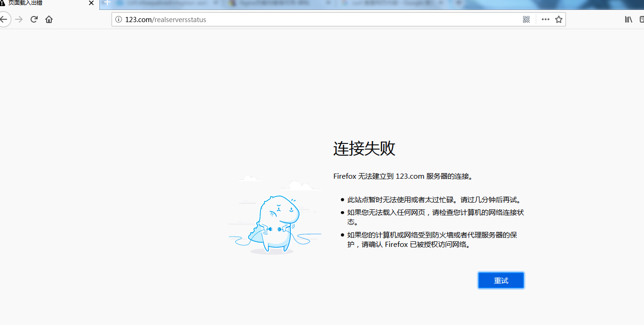Screen dimensions: 644x325
Task: Click the bullet text starting 此站点暂时无法使用
Action: coord(435,200)
